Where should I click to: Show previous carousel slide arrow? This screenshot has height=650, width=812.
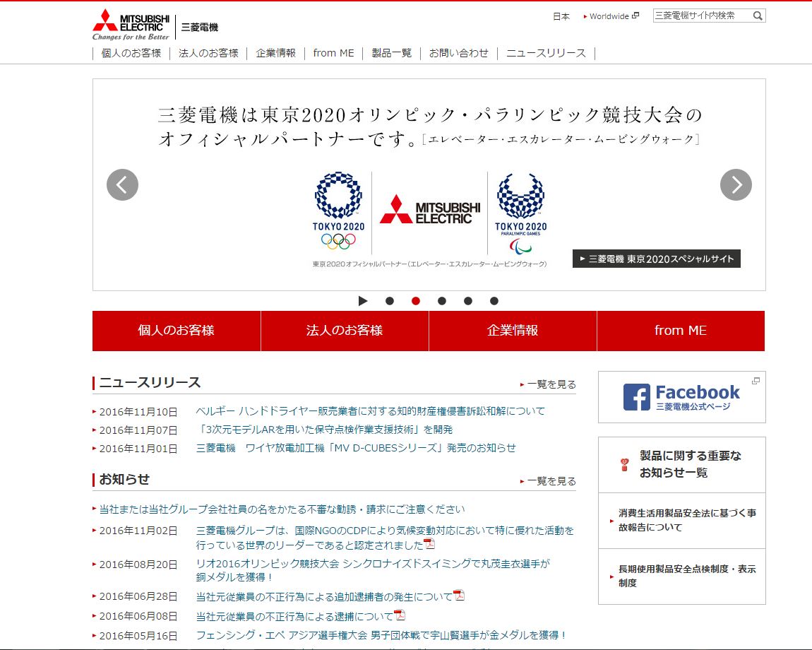pos(122,184)
